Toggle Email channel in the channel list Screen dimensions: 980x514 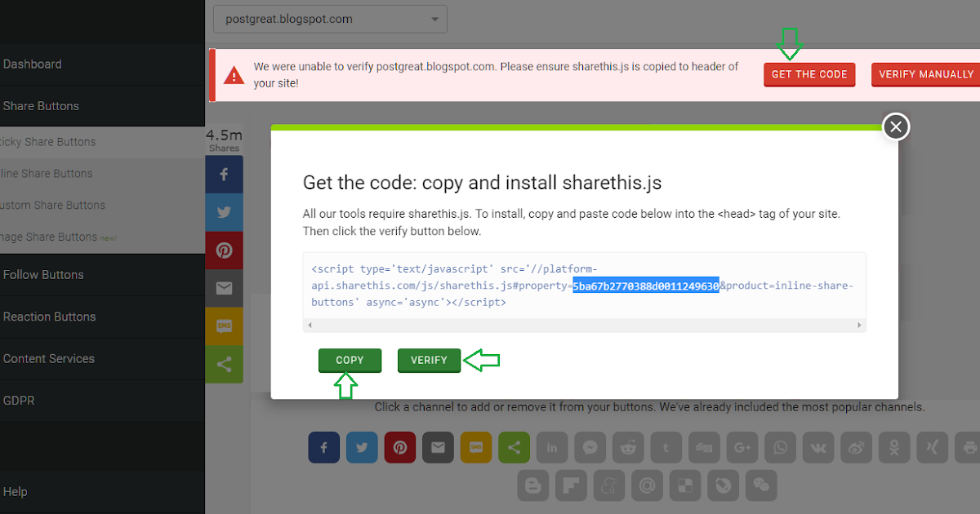pyautogui.click(x=438, y=448)
